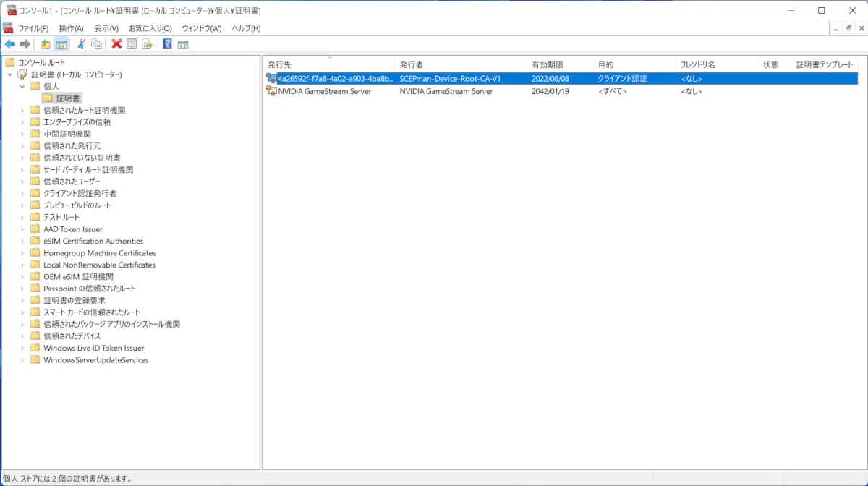Image resolution: width=868 pixels, height=486 pixels.
Task: Select the Passpoint の信頼されたルート tree item
Action: 89,289
